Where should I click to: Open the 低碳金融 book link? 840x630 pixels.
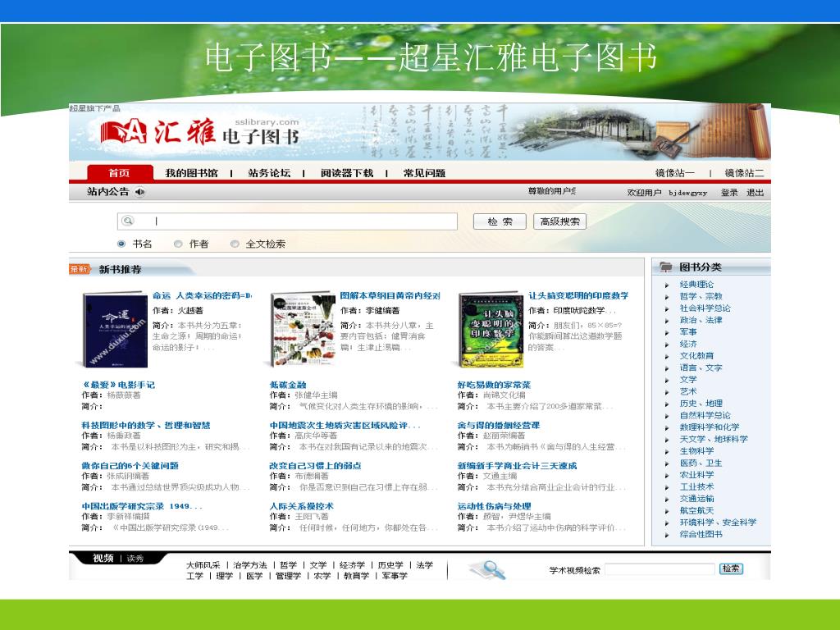tap(288, 385)
